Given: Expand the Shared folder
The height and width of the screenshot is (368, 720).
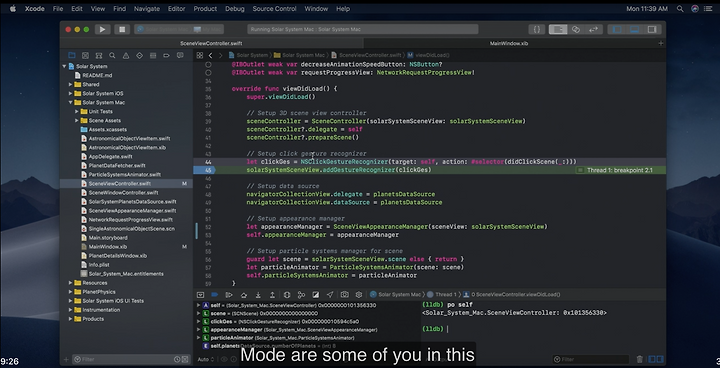Looking at the screenshot, I should tap(71, 85).
